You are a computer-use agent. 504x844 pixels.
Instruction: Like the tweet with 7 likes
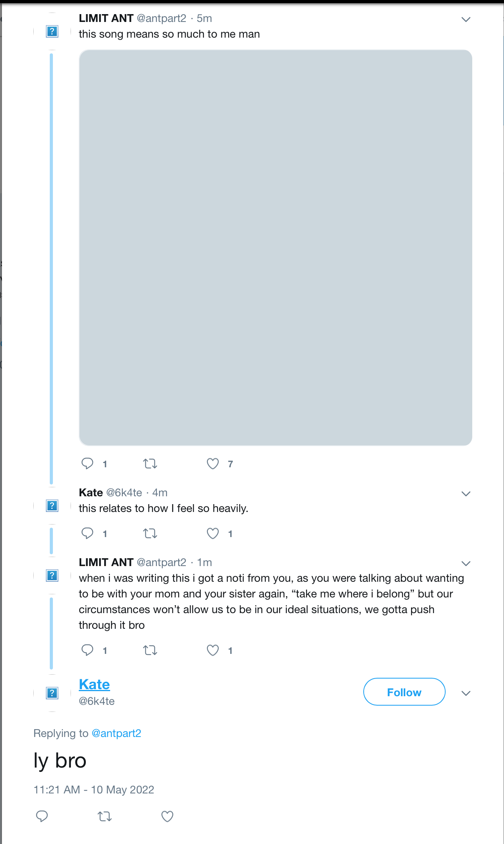(x=213, y=464)
